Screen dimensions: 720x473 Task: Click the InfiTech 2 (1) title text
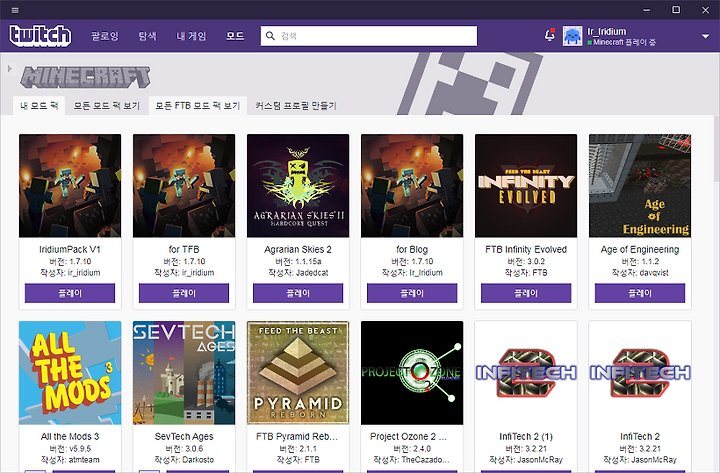coord(526,436)
